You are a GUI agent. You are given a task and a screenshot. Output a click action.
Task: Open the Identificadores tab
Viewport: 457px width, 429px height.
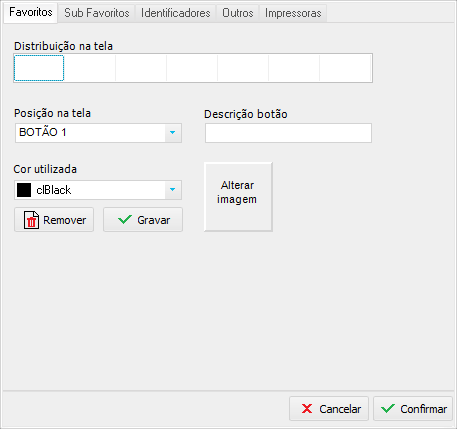tap(175, 13)
